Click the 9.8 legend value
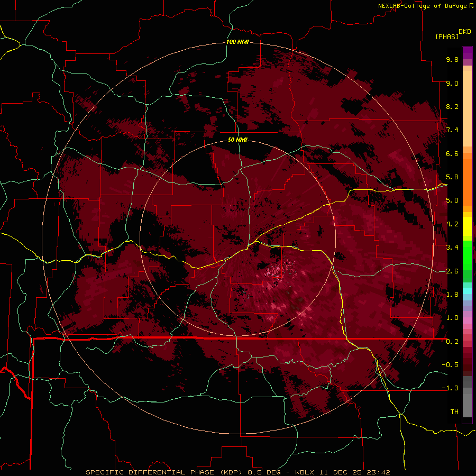 [x=452, y=59]
